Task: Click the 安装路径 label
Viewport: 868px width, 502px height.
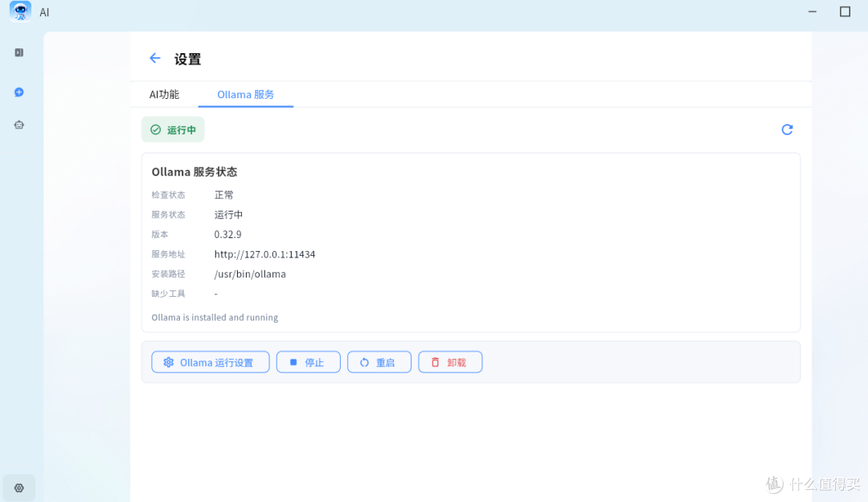Action: point(168,274)
